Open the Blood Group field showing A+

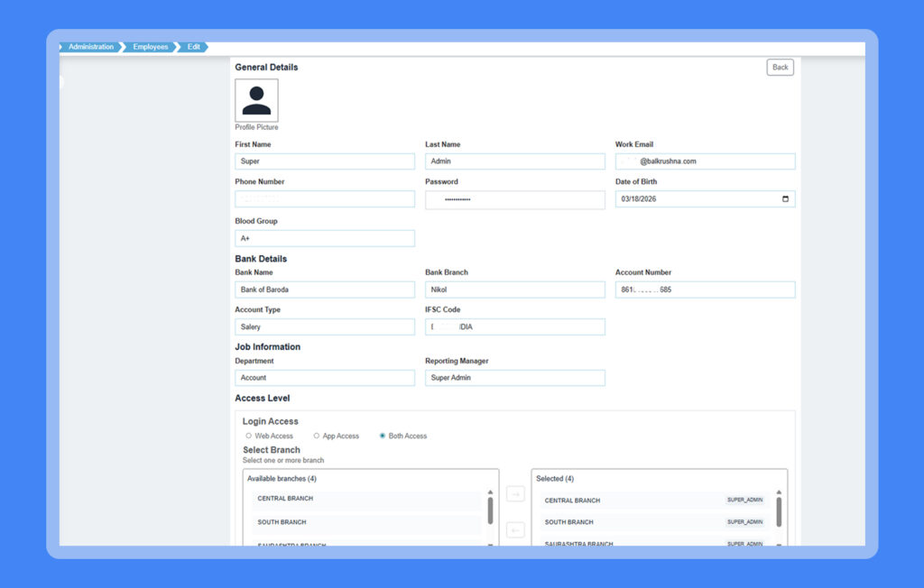point(325,239)
